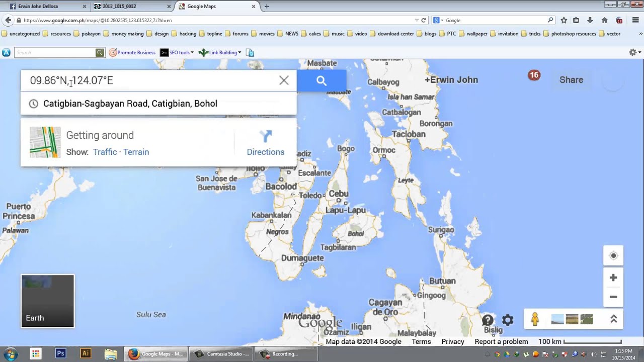
Task: Close the Google Maps browser tab
Action: (254, 7)
